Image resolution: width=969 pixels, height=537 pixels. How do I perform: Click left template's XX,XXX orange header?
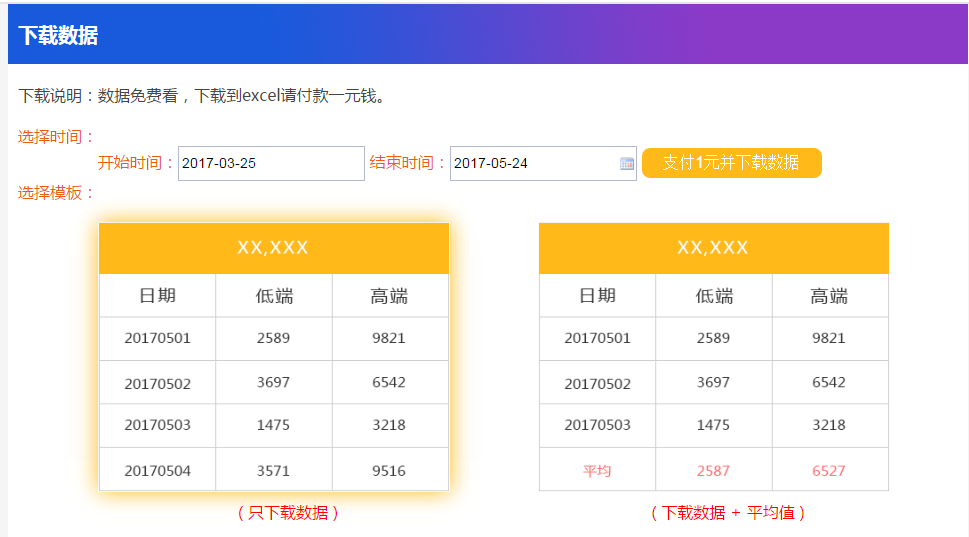[274, 248]
